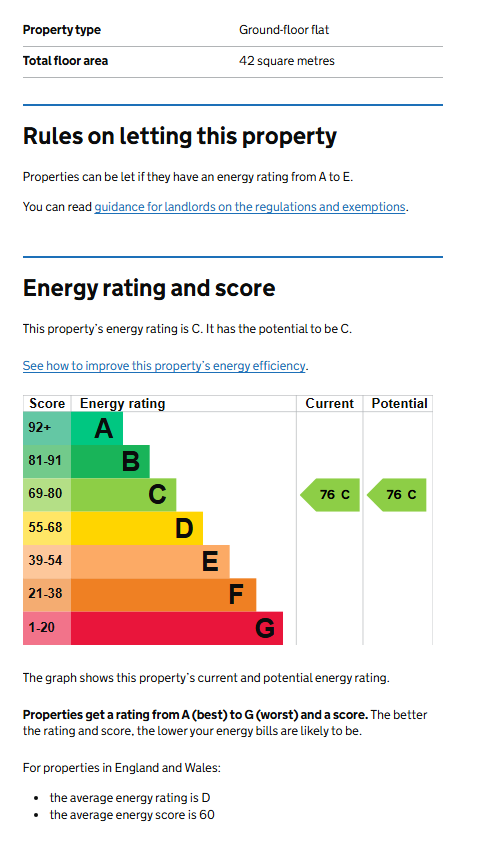Open 'See how to improve this property's energy efficiency' link
Viewport: 496px width, 855px height.
click(164, 366)
